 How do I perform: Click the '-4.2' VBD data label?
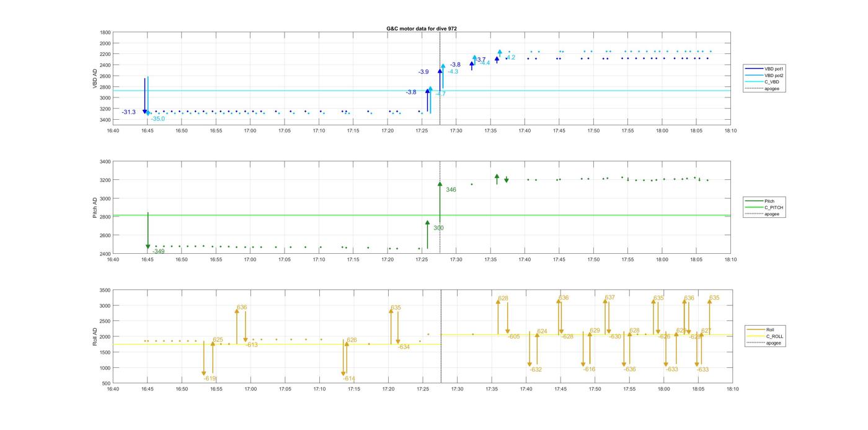[x=510, y=58]
